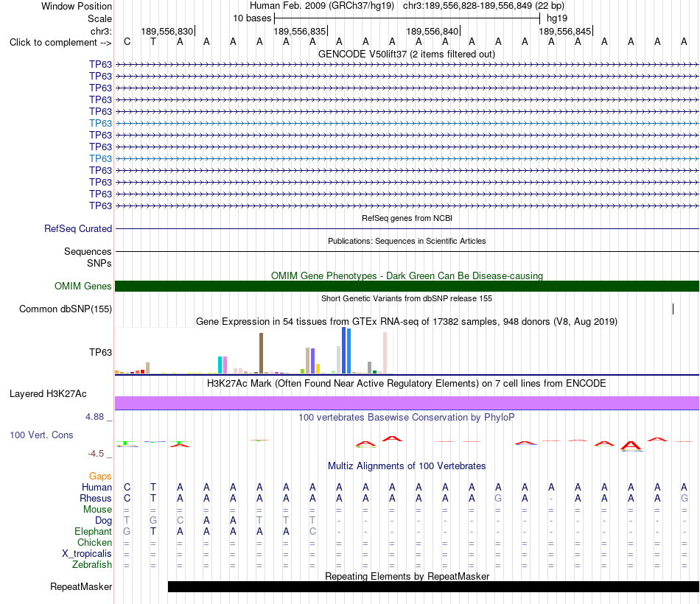This screenshot has width=700, height=604.
Task: Click the upper light-blue TP63 transcript label
Action: (x=100, y=123)
